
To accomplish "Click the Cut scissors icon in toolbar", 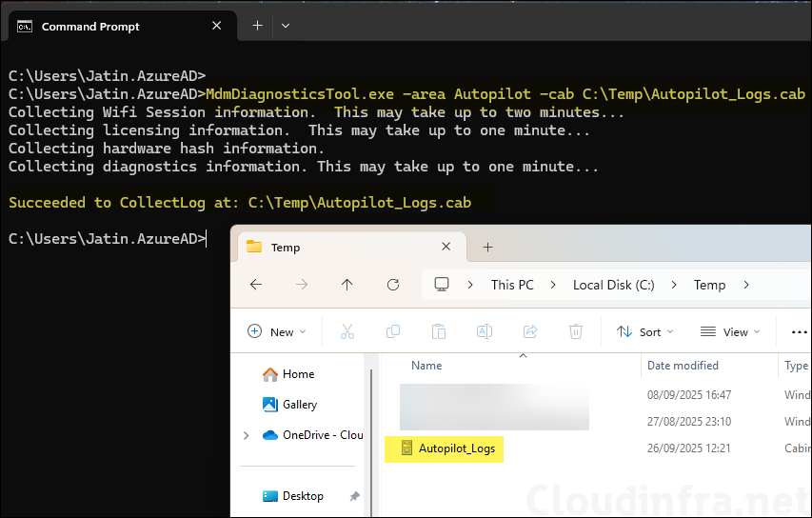I will coord(347,331).
